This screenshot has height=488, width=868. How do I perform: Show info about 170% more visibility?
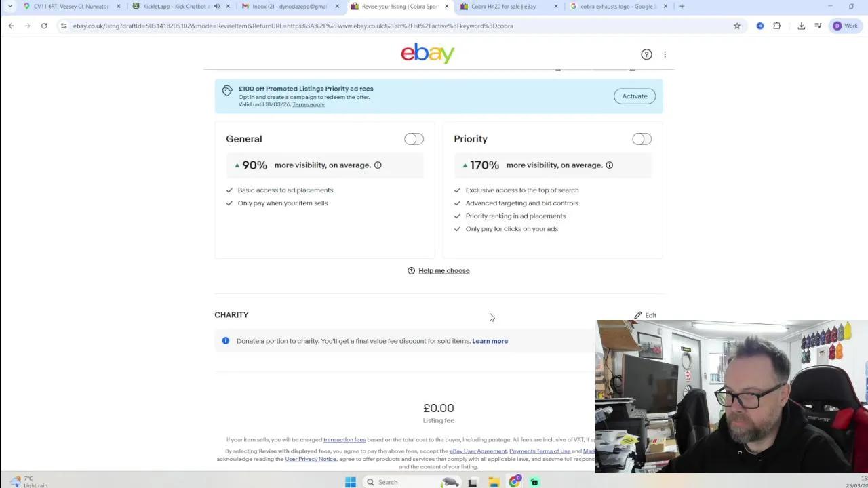coord(609,165)
